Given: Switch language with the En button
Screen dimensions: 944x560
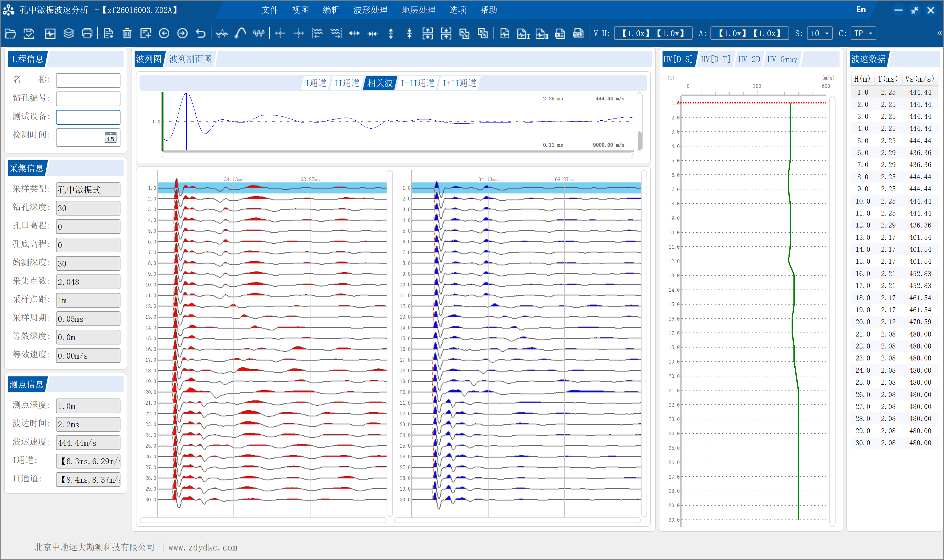Looking at the screenshot, I should click(x=860, y=10).
